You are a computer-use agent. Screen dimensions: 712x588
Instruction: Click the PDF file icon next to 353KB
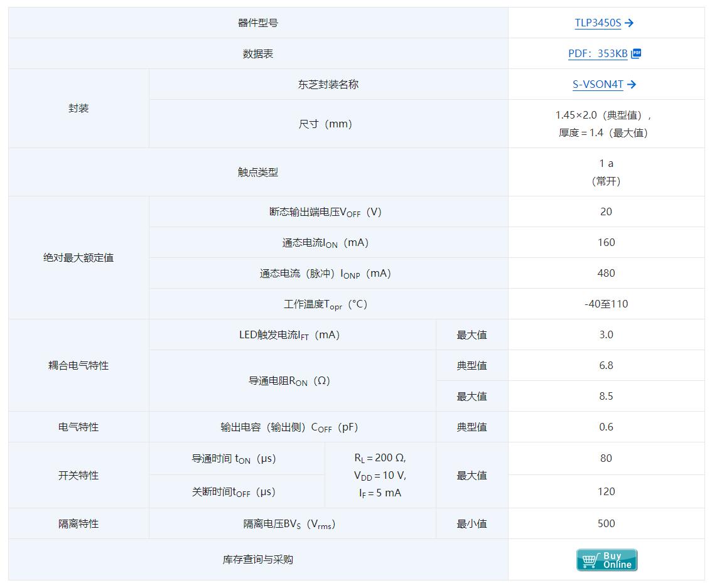(636, 53)
